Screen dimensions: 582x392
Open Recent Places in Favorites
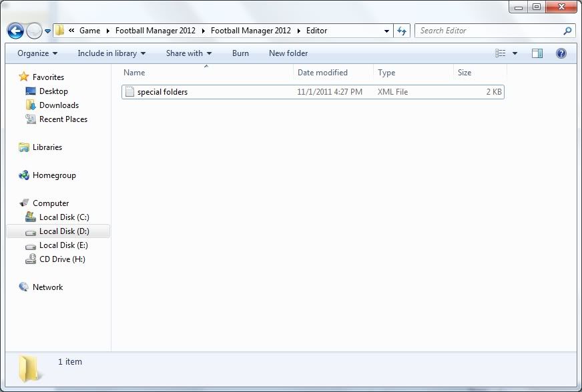[63, 119]
